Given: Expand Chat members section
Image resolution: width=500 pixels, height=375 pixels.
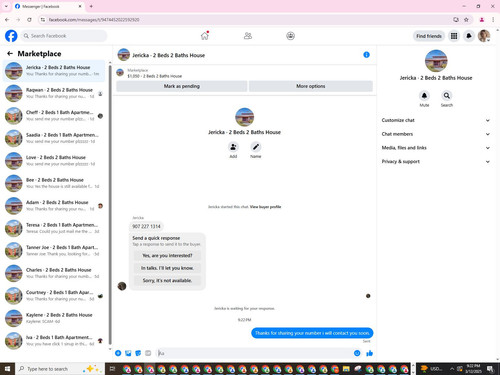Looking at the screenshot, I should pyautogui.click(x=436, y=134).
